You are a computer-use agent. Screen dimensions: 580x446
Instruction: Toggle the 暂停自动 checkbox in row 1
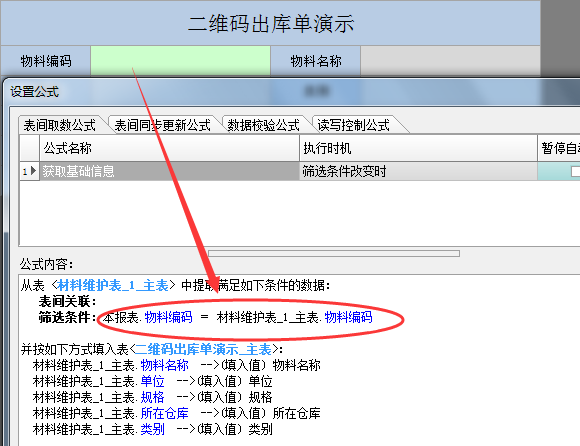[575, 172]
